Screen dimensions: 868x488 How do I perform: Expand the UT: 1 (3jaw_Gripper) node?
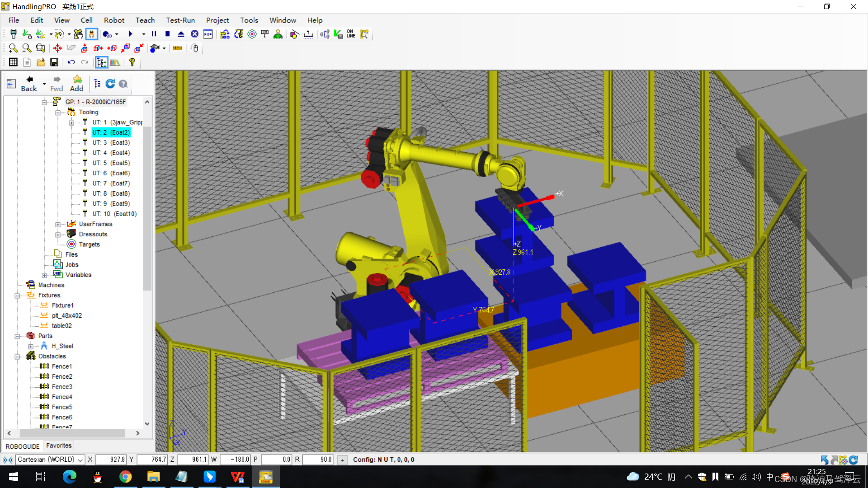coord(71,122)
